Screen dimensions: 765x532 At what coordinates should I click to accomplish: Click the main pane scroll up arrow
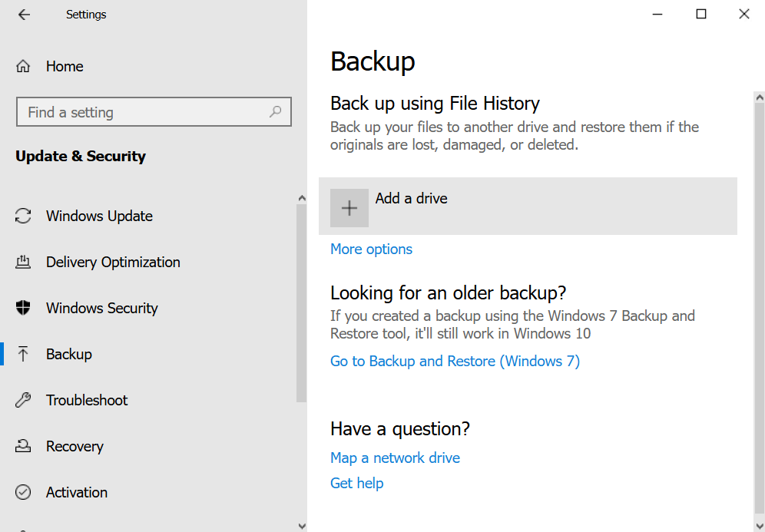[x=760, y=98]
